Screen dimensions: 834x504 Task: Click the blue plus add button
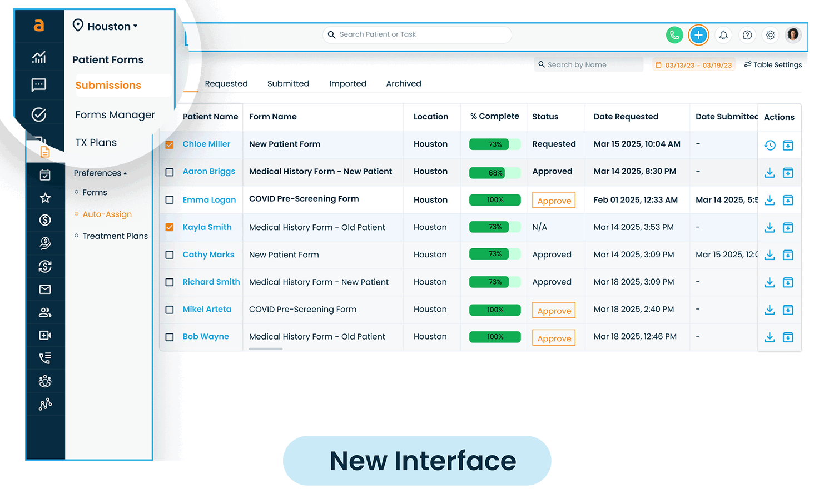tap(698, 35)
